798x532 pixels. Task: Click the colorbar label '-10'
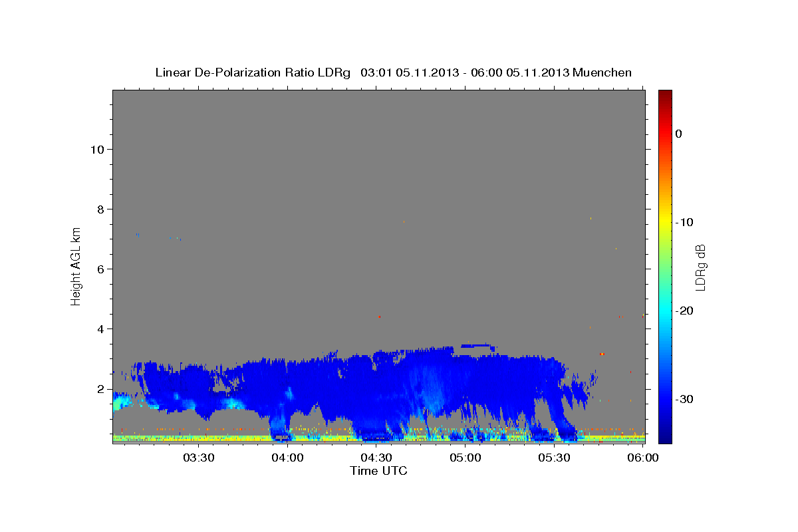click(685, 222)
